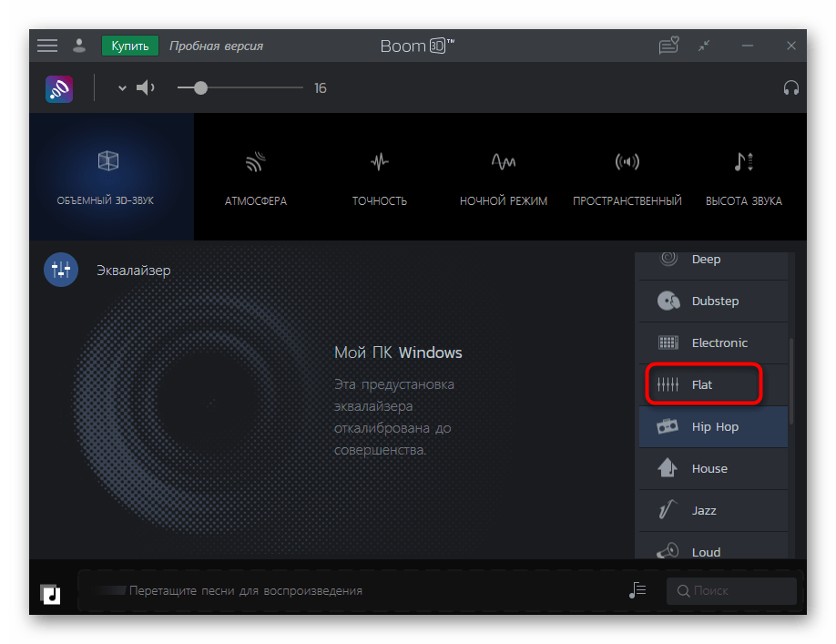
Task: Expand the volume device dropdown arrow
Action: (x=122, y=88)
